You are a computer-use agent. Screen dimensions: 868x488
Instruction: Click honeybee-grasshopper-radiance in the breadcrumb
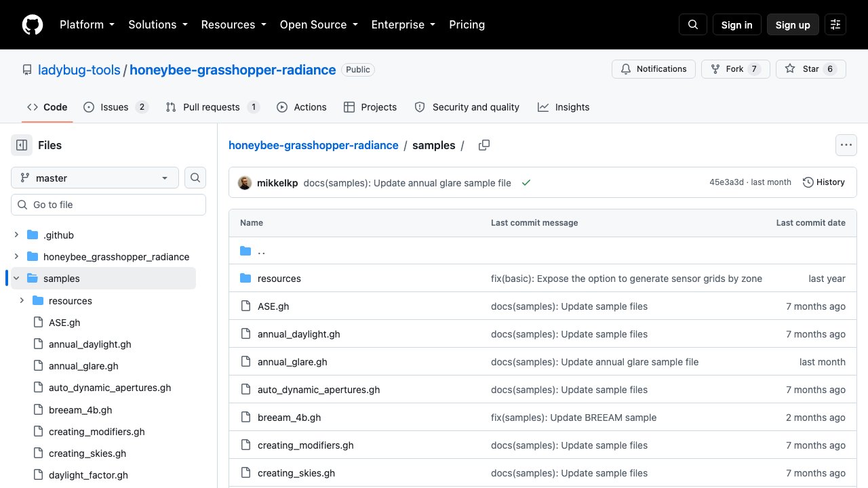(313, 145)
